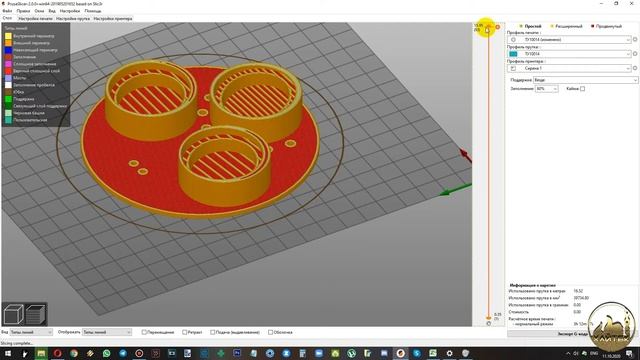Click the teal filament color icon

[x=513, y=54]
